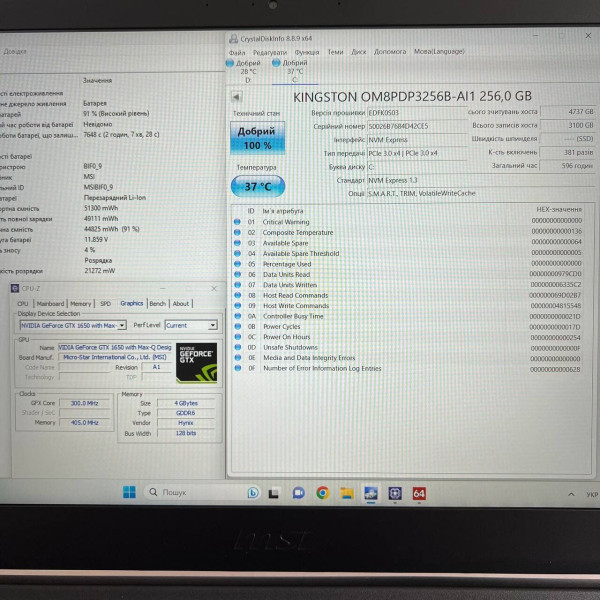
Task: Open Bing chat icon in search box
Action: coord(253,493)
